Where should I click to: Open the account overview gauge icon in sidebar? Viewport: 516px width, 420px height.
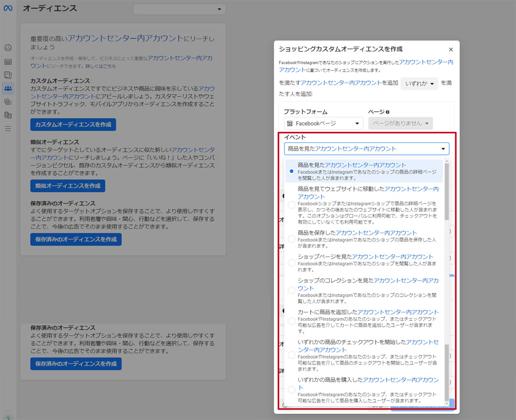point(8,48)
